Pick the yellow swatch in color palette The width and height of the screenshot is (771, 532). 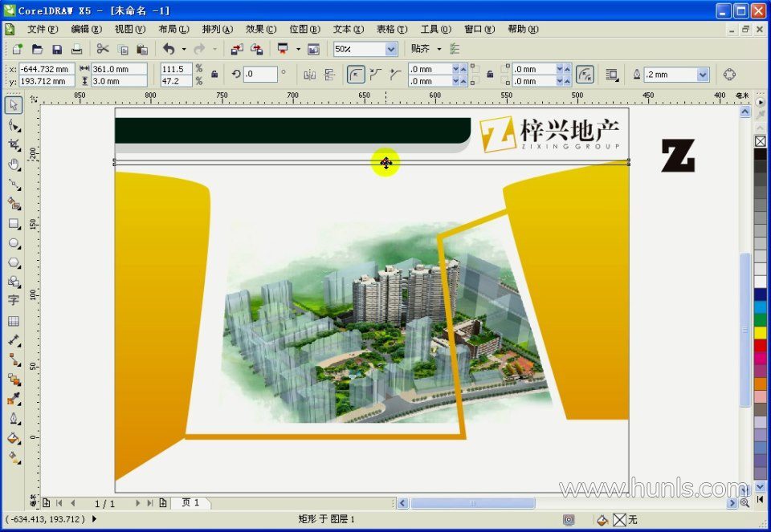760,331
